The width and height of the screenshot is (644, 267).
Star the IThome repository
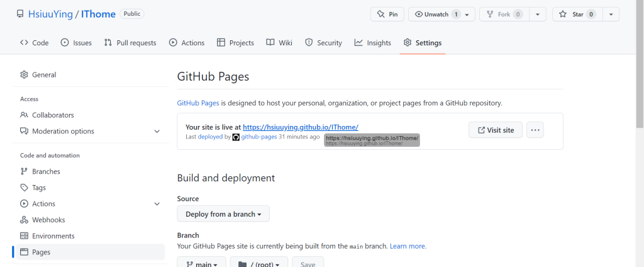(x=577, y=14)
